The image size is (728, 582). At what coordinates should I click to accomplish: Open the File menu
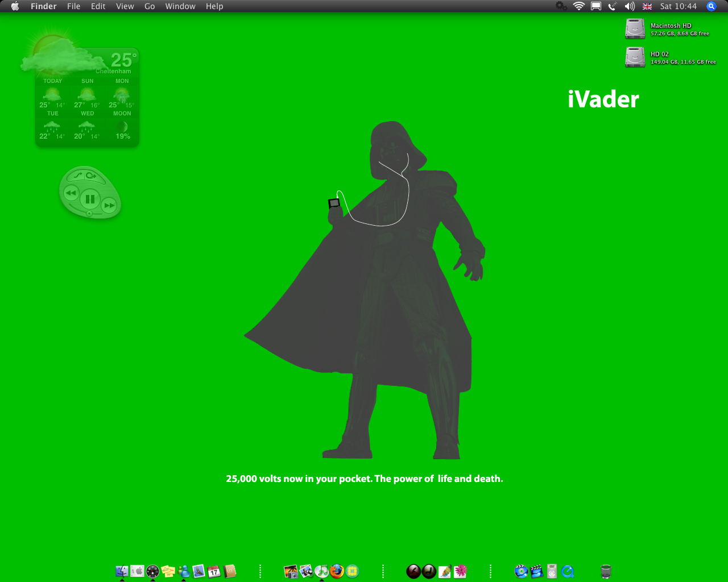(x=74, y=6)
